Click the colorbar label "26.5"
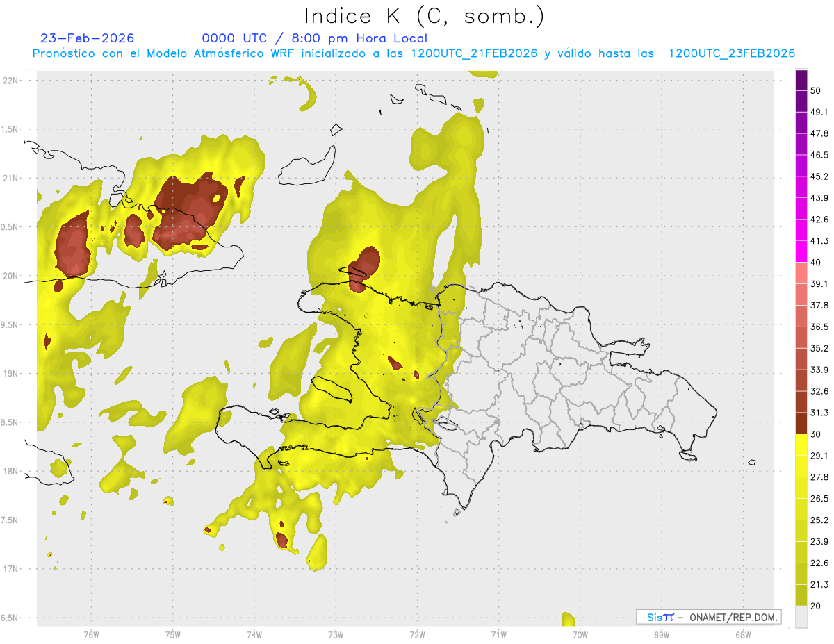Screen dimensions: 834x644 point(819,499)
